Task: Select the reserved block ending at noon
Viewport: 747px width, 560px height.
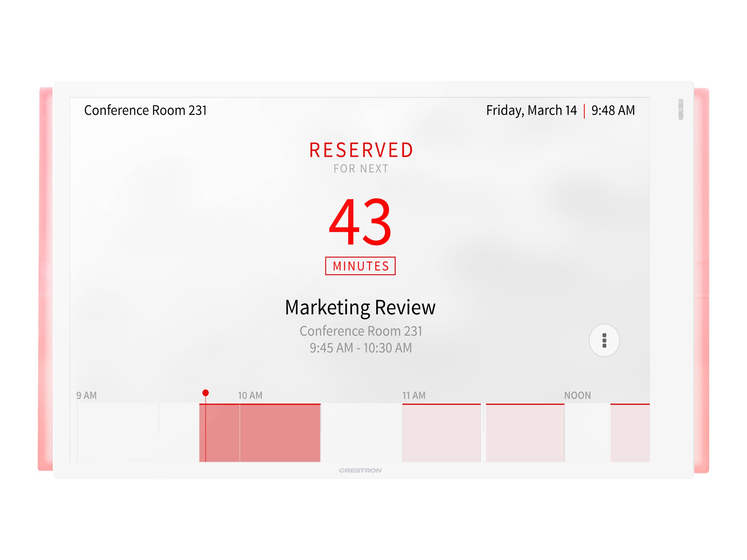Action: (525, 432)
